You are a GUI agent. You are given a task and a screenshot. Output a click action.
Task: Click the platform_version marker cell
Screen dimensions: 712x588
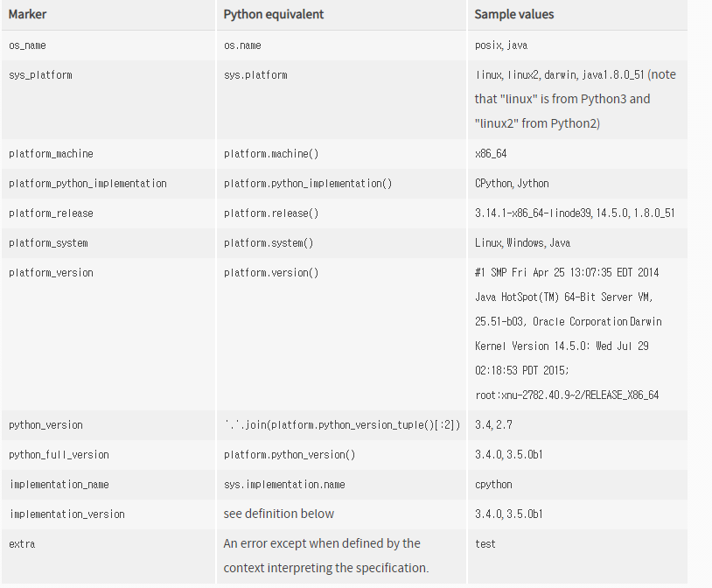[x=51, y=272]
